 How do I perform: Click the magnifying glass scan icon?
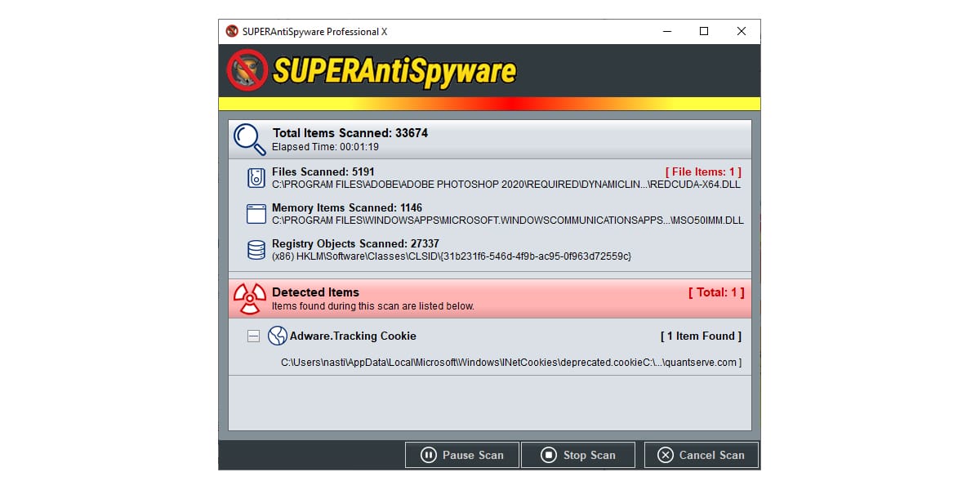tap(250, 140)
